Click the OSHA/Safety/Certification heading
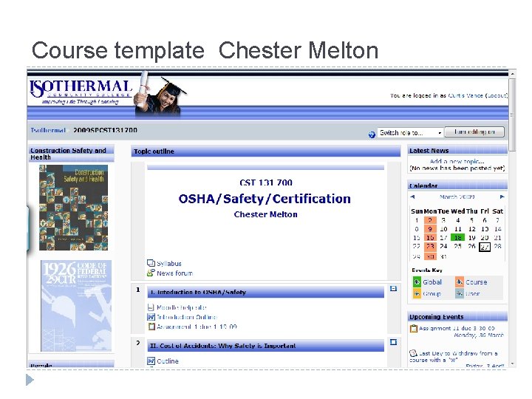The height and width of the screenshot is (399, 532). pos(265,199)
